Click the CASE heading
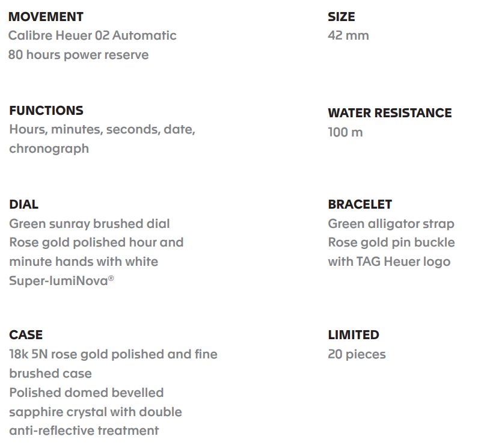 (x=26, y=335)
